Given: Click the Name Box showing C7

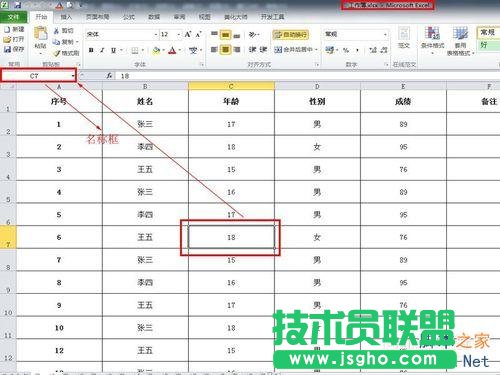Looking at the screenshot, I should [x=36, y=76].
